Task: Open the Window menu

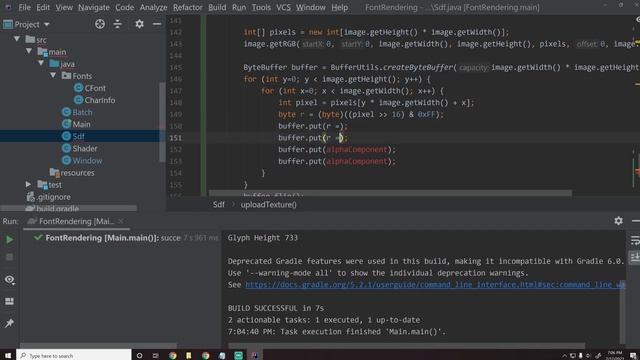Action: tap(311, 7)
